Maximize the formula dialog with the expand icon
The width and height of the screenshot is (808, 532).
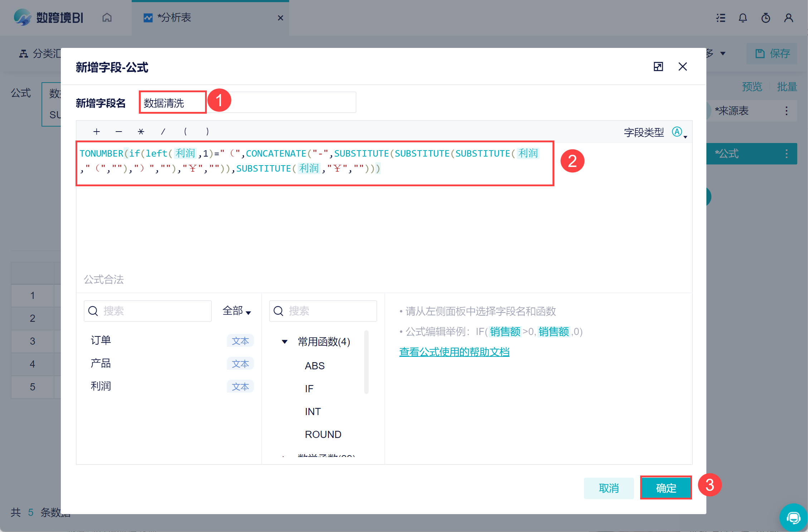tap(658, 66)
